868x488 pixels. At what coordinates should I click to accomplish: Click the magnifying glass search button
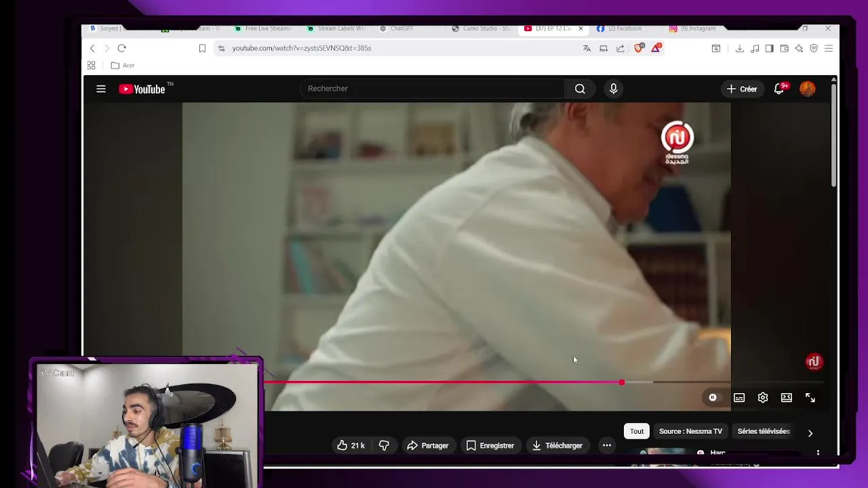[580, 89]
